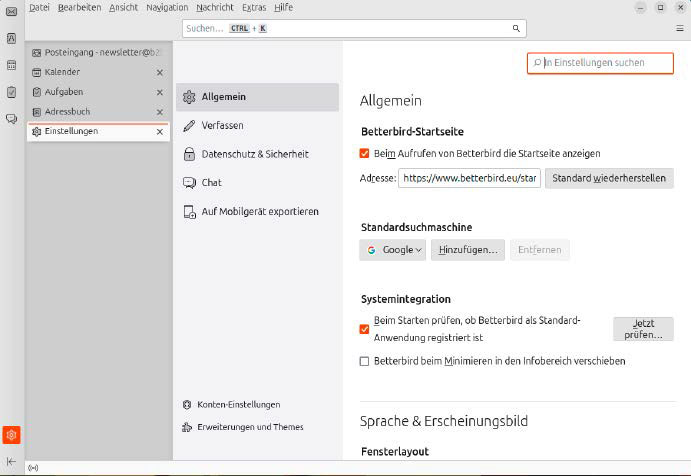Image resolution: width=691 pixels, height=476 pixels.
Task: Click the Hinzufügen… search engine button
Action: pyautogui.click(x=468, y=250)
